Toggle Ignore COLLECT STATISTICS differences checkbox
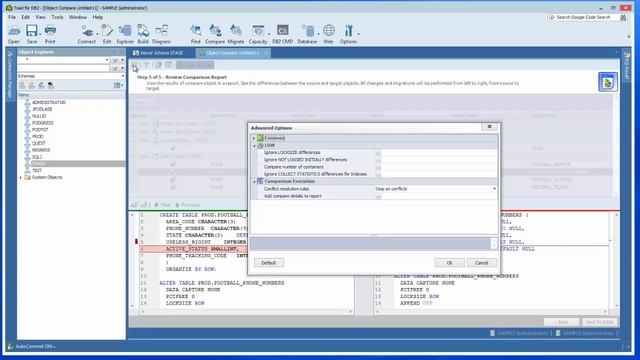The height and width of the screenshot is (360, 640). coord(378,174)
